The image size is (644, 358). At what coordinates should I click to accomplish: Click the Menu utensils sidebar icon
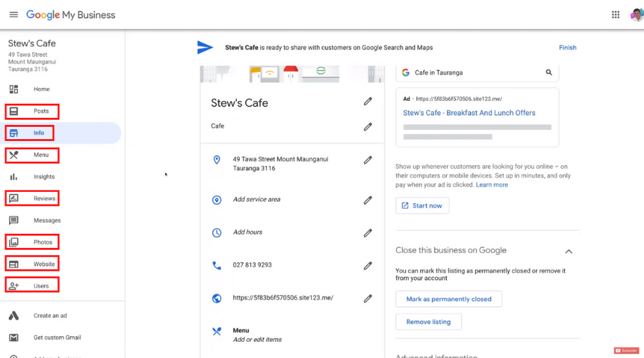click(14, 155)
